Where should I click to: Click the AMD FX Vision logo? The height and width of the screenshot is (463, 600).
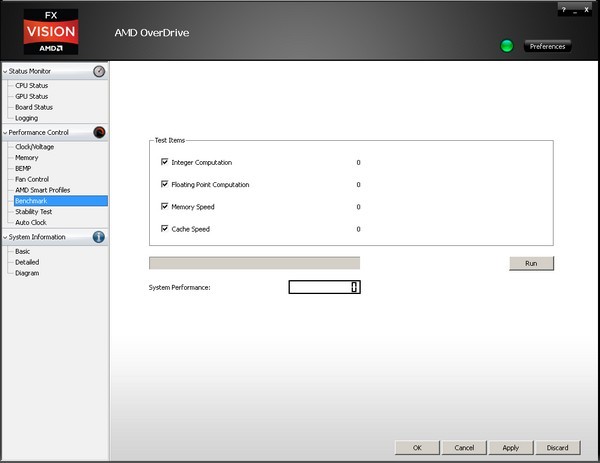[50, 31]
